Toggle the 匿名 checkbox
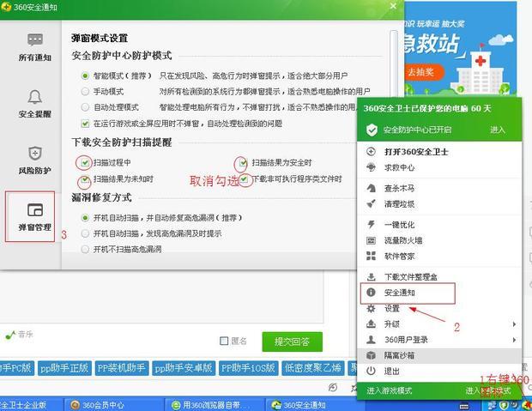532x411 pixels. tap(224, 341)
